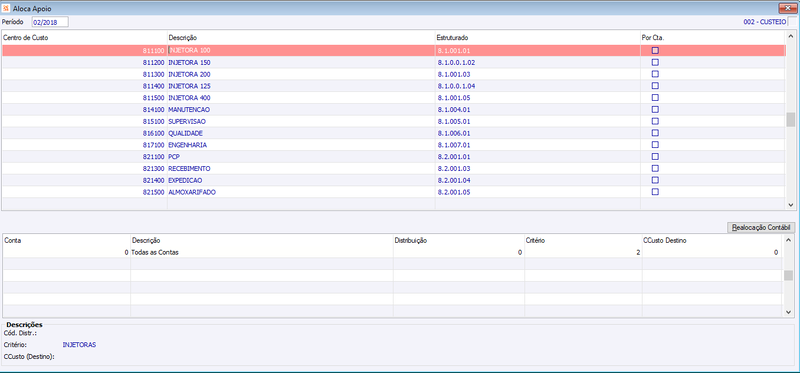Select the PCP row description
The width and height of the screenshot is (800, 373).
pyautogui.click(x=301, y=157)
